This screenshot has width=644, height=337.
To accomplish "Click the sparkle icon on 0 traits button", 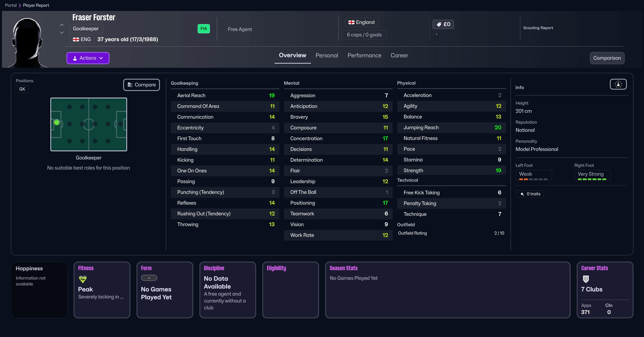I will tap(523, 194).
